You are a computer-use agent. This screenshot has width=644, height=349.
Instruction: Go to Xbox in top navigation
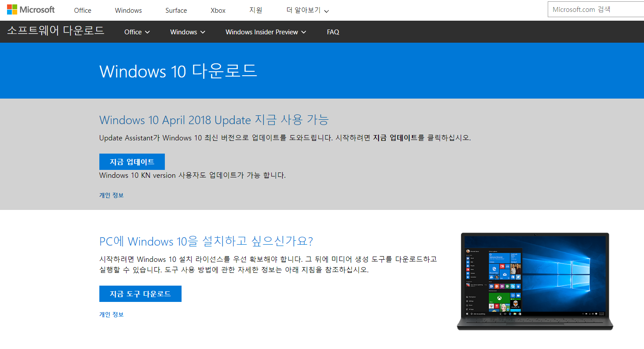pyautogui.click(x=218, y=11)
